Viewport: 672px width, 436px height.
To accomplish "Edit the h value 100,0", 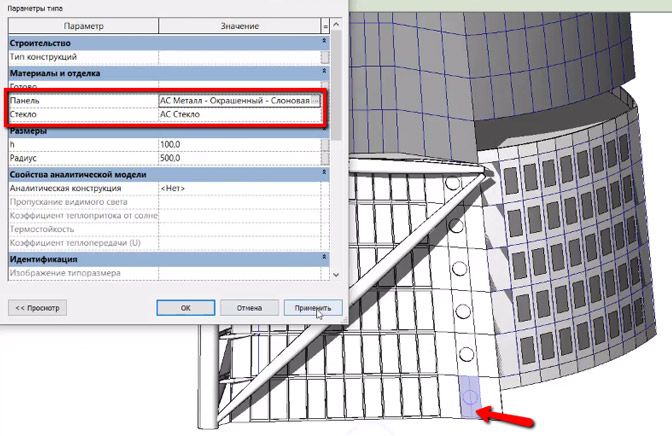I will [238, 145].
